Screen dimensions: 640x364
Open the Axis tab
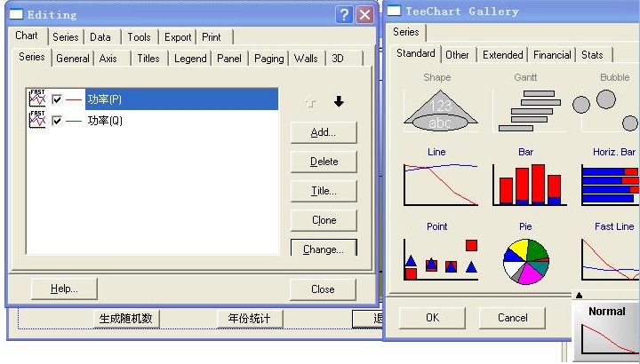[108, 59]
